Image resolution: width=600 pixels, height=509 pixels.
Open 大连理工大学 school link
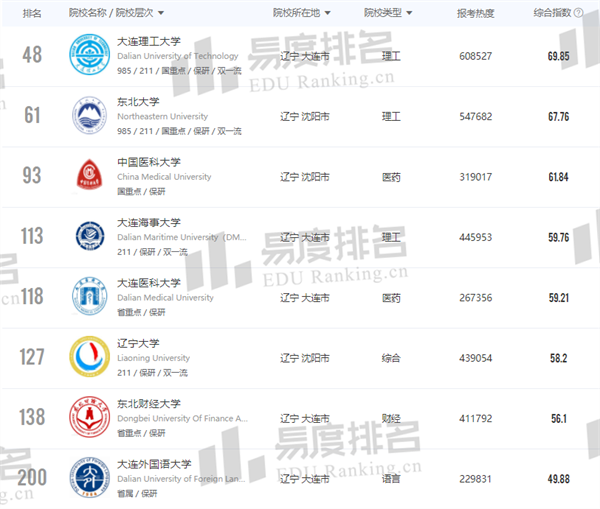[x=149, y=41]
